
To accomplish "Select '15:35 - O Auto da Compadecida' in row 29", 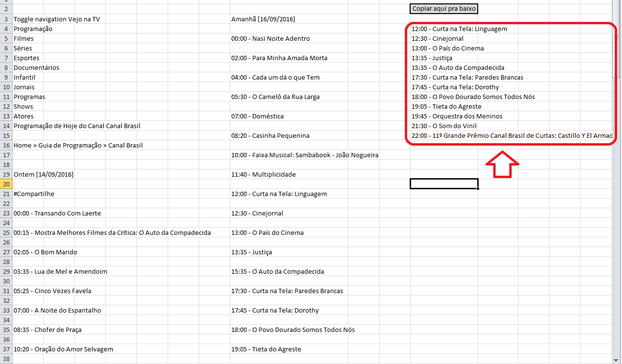I will point(277,271).
